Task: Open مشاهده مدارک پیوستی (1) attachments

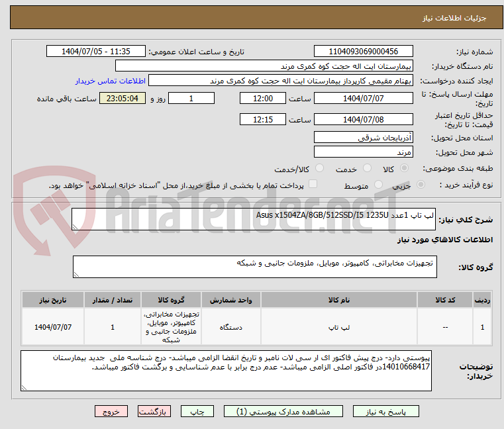Action: pos(283,411)
